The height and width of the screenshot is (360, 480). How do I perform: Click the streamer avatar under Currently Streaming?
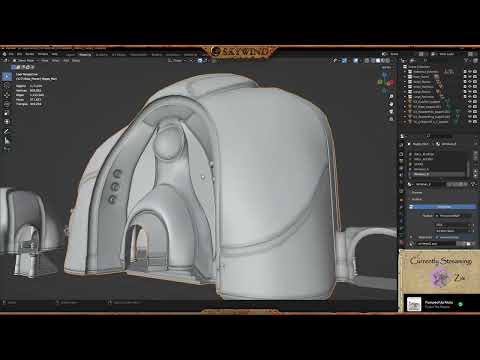coord(441,278)
